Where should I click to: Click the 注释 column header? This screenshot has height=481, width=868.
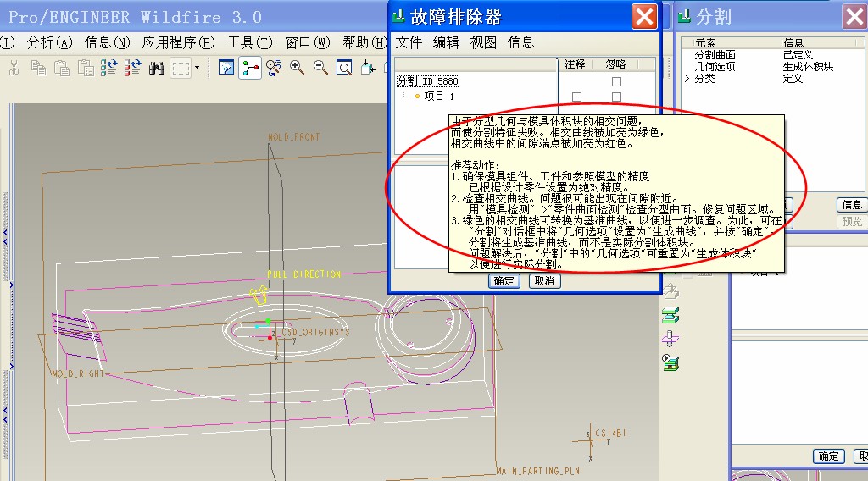point(575,64)
